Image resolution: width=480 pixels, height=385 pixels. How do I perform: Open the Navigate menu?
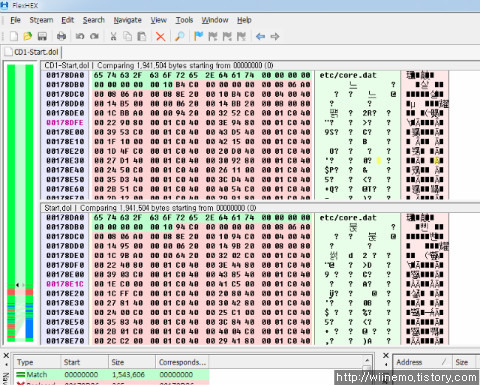point(127,20)
